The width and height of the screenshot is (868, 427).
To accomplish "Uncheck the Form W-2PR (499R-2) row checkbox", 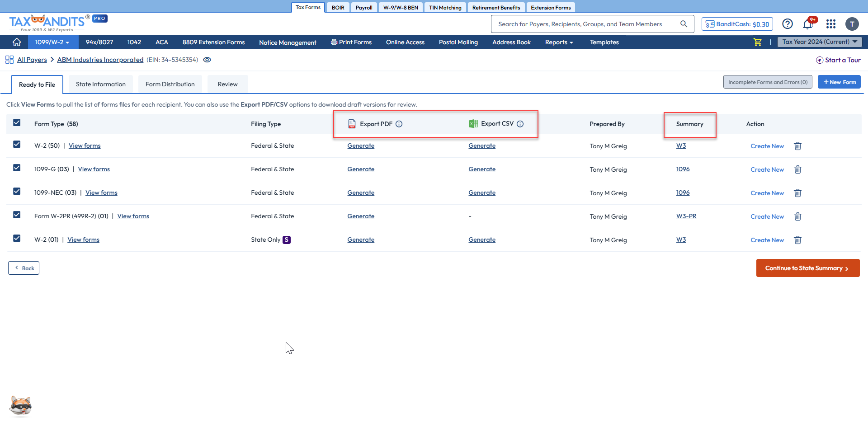I will [x=17, y=215].
